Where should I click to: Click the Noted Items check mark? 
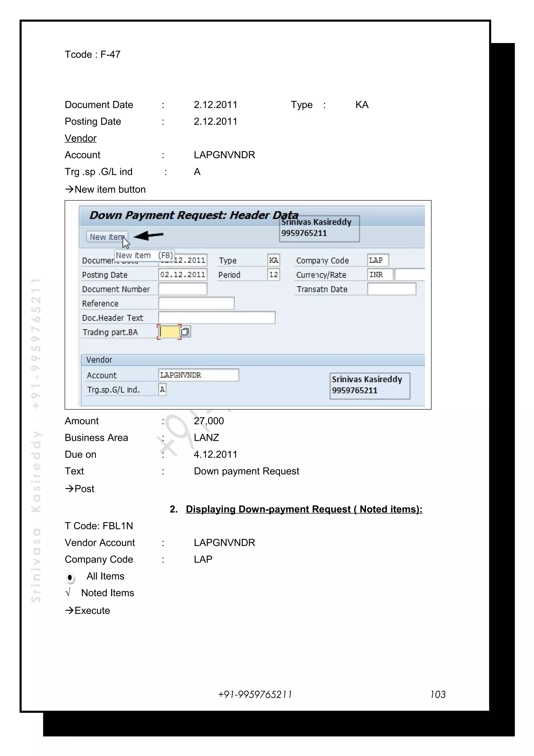point(68,593)
